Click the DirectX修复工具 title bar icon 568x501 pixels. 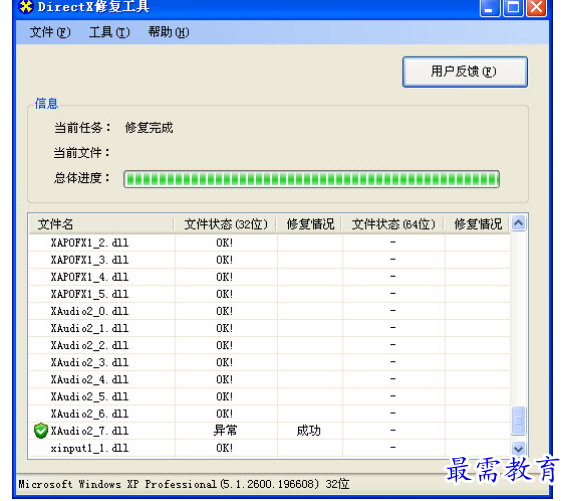[x=26, y=7]
